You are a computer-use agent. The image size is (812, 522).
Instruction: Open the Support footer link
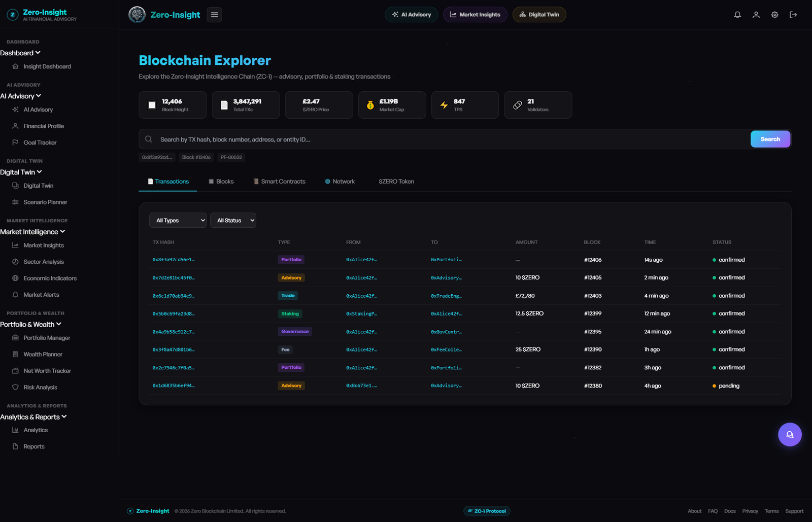pyautogui.click(x=794, y=511)
